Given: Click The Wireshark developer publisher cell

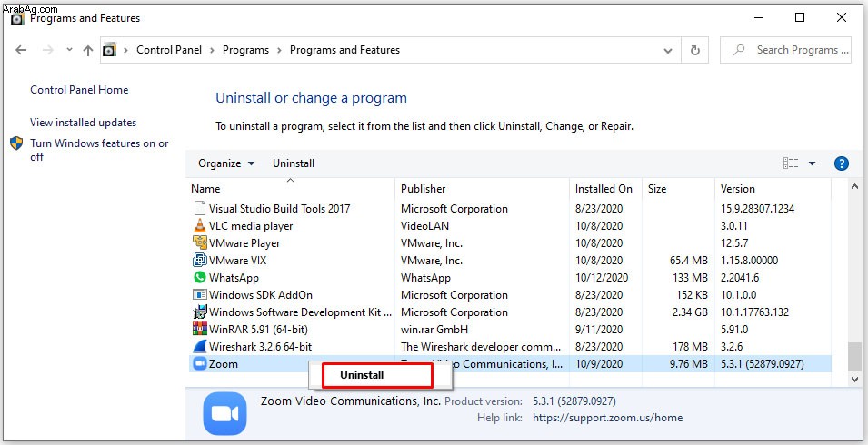Looking at the screenshot, I should pyautogui.click(x=481, y=347).
